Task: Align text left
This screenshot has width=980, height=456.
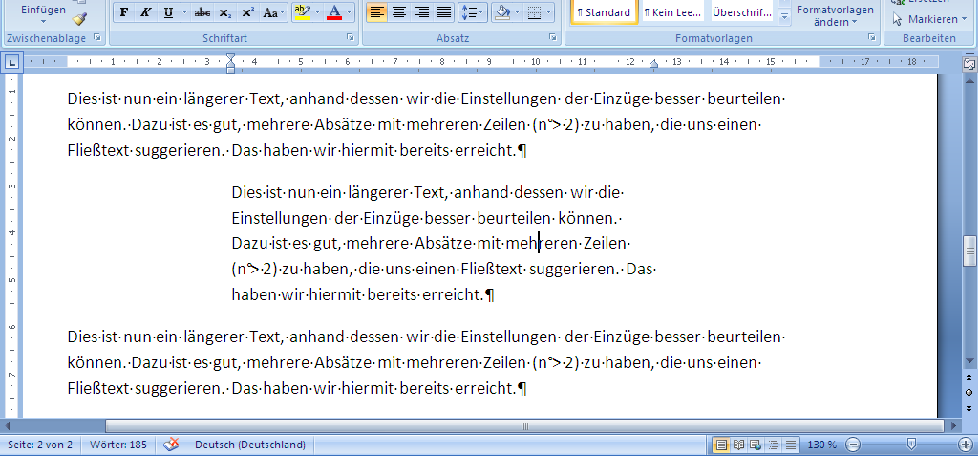Action: (376, 12)
